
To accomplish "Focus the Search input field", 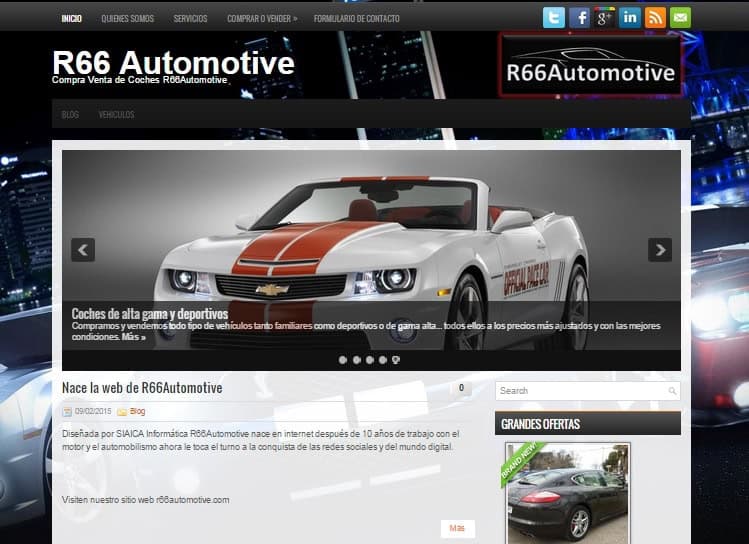I will click(588, 391).
